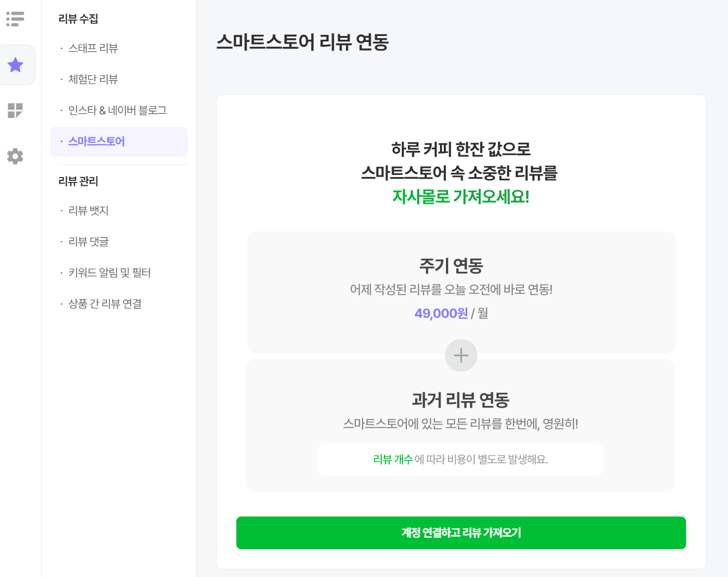The image size is (728, 577).
Task: Select the 과거 리뷰 연동 card
Action: (x=461, y=426)
